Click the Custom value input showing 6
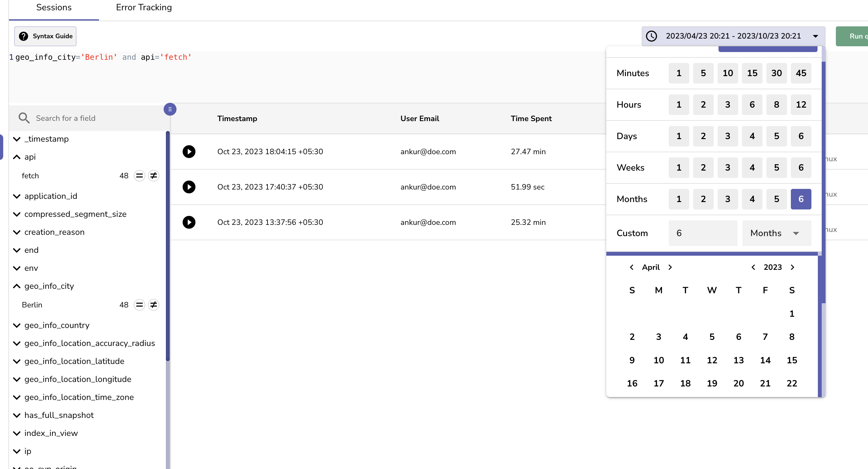 pos(702,233)
